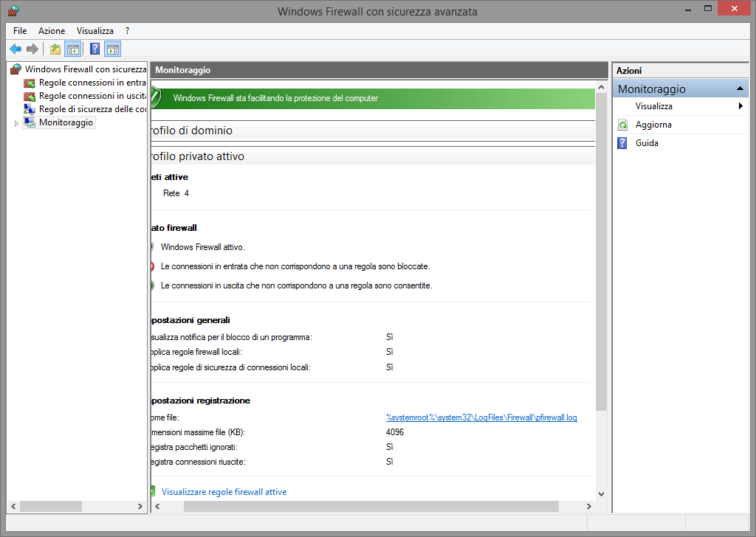Click the vertical scrollbar down arrow
Screen dimensions: 756x537
pyautogui.click(x=601, y=493)
